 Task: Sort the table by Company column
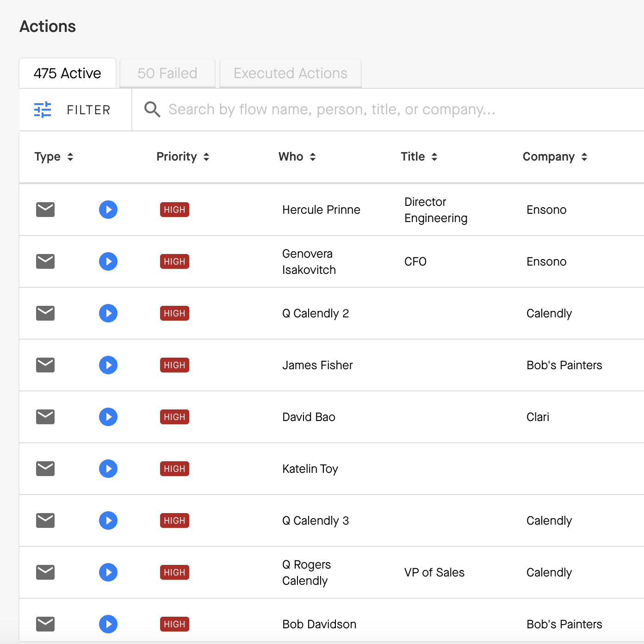pos(555,157)
